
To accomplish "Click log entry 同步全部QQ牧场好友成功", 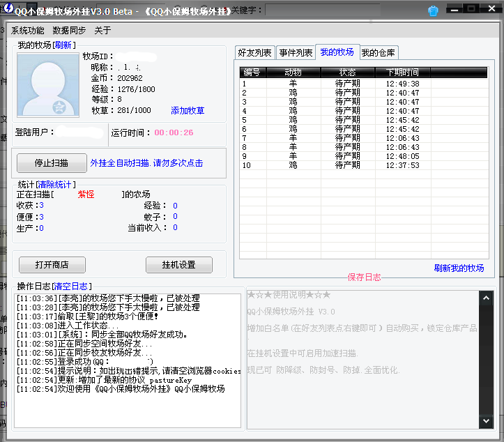I will click(102, 335).
